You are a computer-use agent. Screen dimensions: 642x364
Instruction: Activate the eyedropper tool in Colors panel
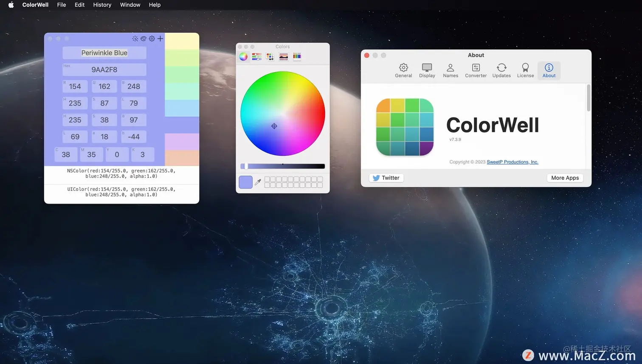coord(258,182)
